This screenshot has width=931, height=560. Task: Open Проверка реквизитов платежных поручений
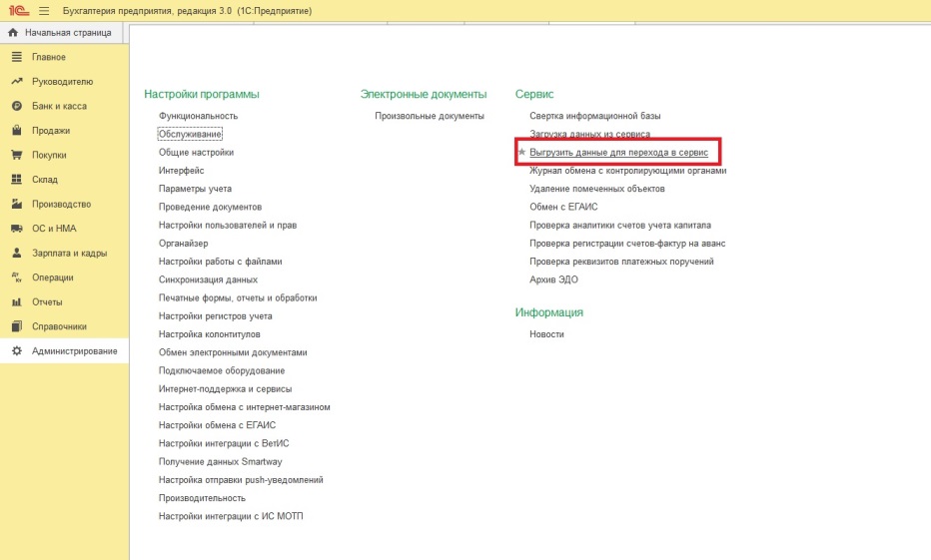tap(621, 262)
